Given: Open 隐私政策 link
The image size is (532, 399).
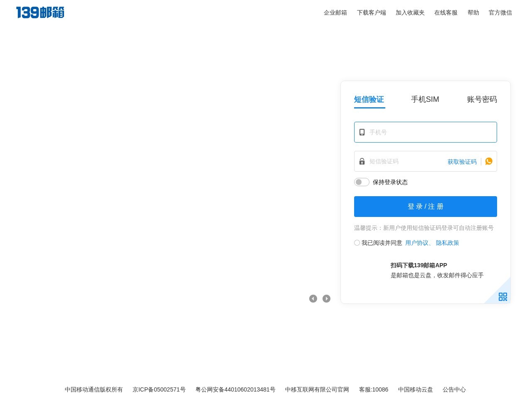Looking at the screenshot, I should 447,243.
